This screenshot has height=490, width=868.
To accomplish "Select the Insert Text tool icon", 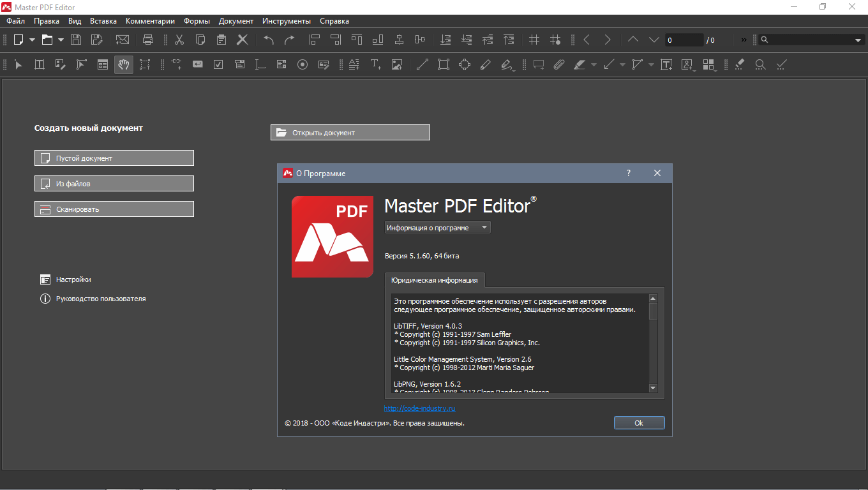I will click(376, 64).
